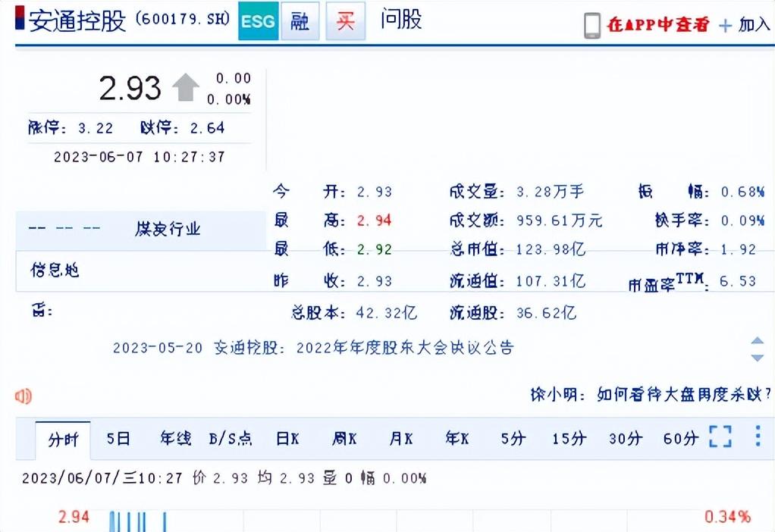Click the 市净率 value 1.92
The height and width of the screenshot is (532, 775).
tap(739, 249)
